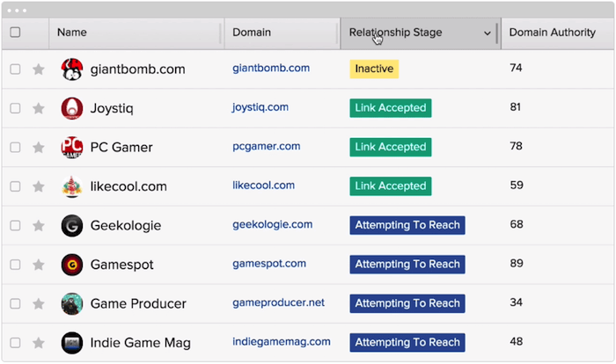This screenshot has width=616, height=364.
Task: Select the name text 'Gamespot'
Action: pos(121,265)
